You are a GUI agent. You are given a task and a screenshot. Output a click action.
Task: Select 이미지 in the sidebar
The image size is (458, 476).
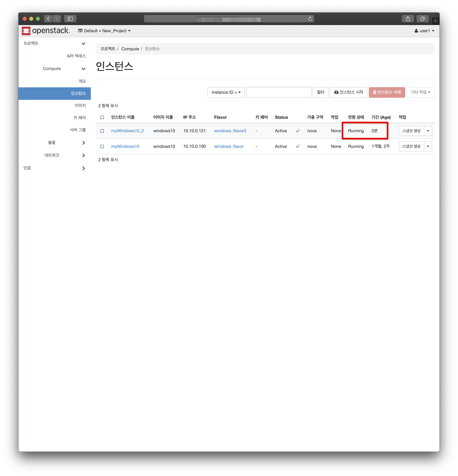tap(80, 105)
